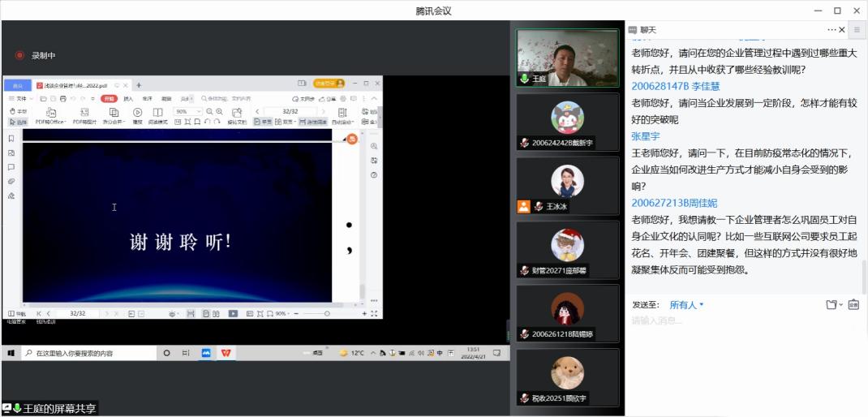The height and width of the screenshot is (417, 868).
Task: Open the attachment paperclip sidebar icon
Action: point(11,181)
